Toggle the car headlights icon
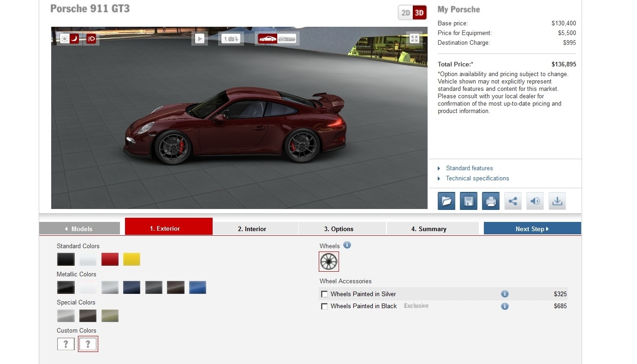 pyautogui.click(x=91, y=39)
